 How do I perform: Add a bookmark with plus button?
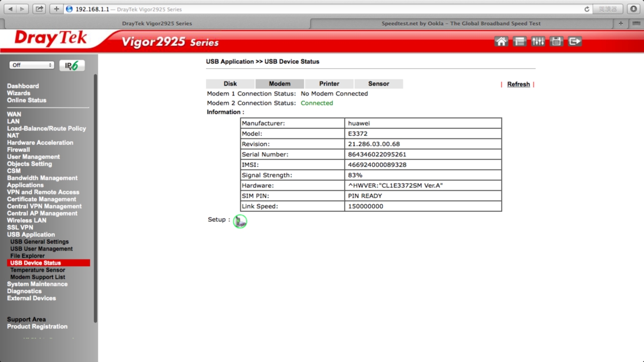(56, 9)
